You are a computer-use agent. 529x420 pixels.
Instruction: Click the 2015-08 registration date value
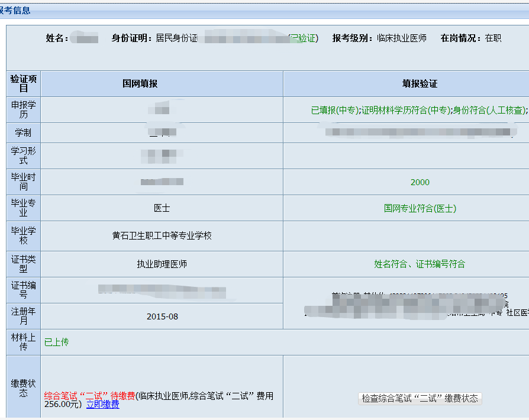[162, 316]
